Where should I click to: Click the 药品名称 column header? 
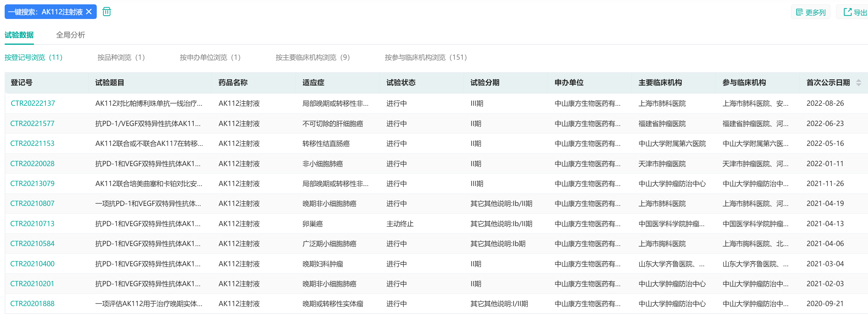(233, 82)
